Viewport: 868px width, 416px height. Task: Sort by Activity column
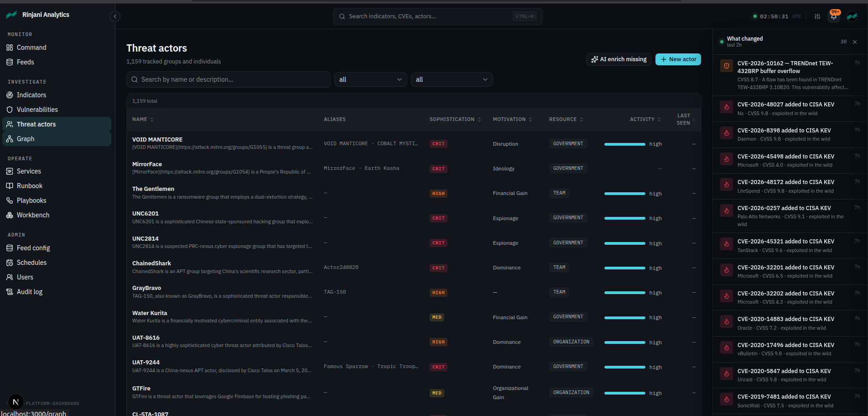coord(645,119)
